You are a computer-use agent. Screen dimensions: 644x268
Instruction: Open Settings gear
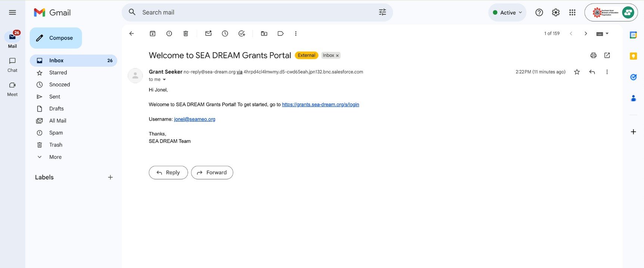point(556,12)
